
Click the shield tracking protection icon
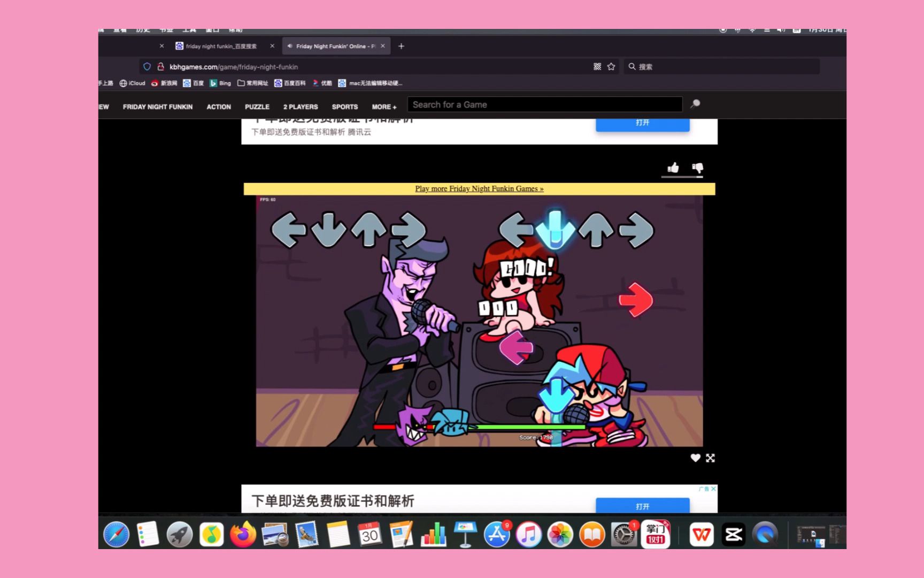point(147,66)
